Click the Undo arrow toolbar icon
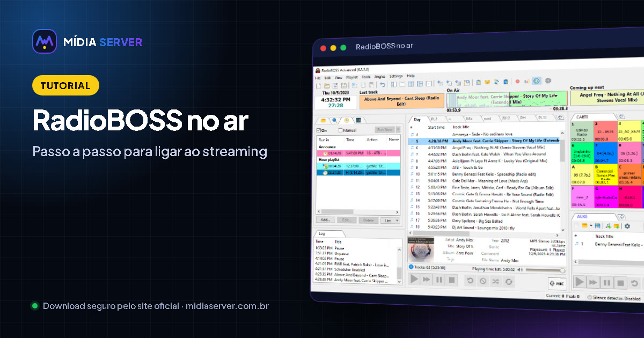 383,84
